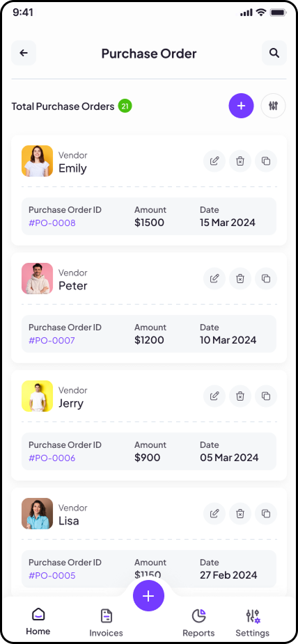298x644 pixels.
Task: Switch to the Invoices tab
Action: tap(106, 622)
